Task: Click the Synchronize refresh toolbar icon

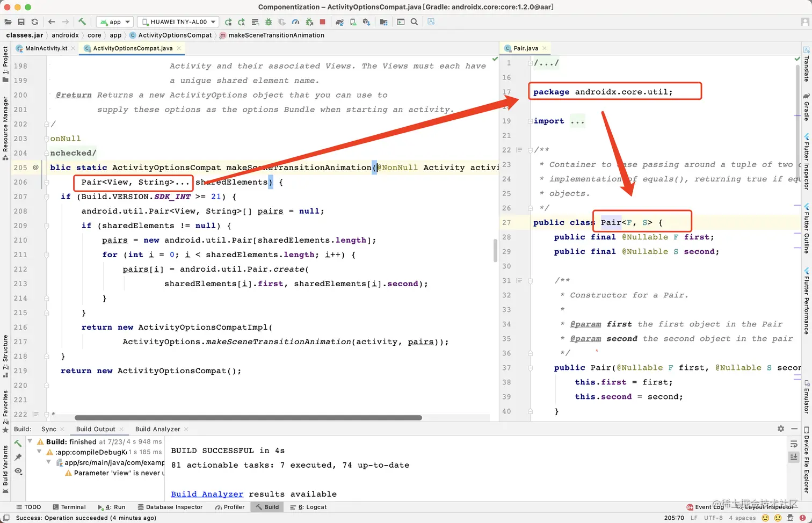Action: 35,22
